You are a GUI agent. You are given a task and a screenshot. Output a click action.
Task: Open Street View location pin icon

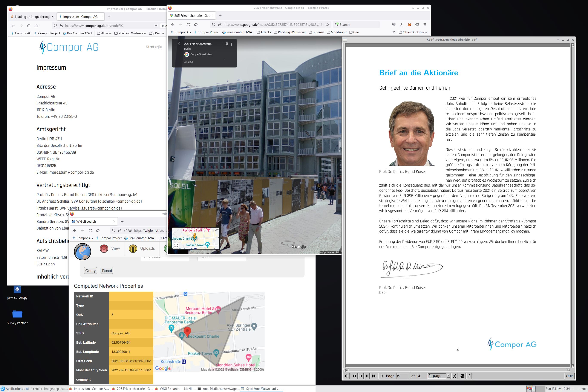click(227, 44)
